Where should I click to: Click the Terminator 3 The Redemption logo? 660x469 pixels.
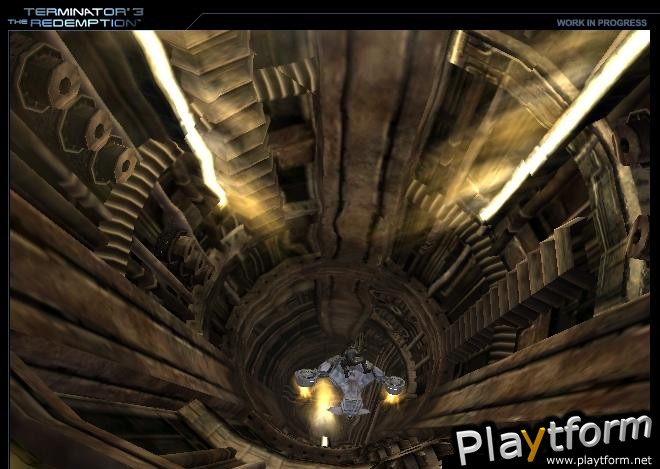coord(75,18)
